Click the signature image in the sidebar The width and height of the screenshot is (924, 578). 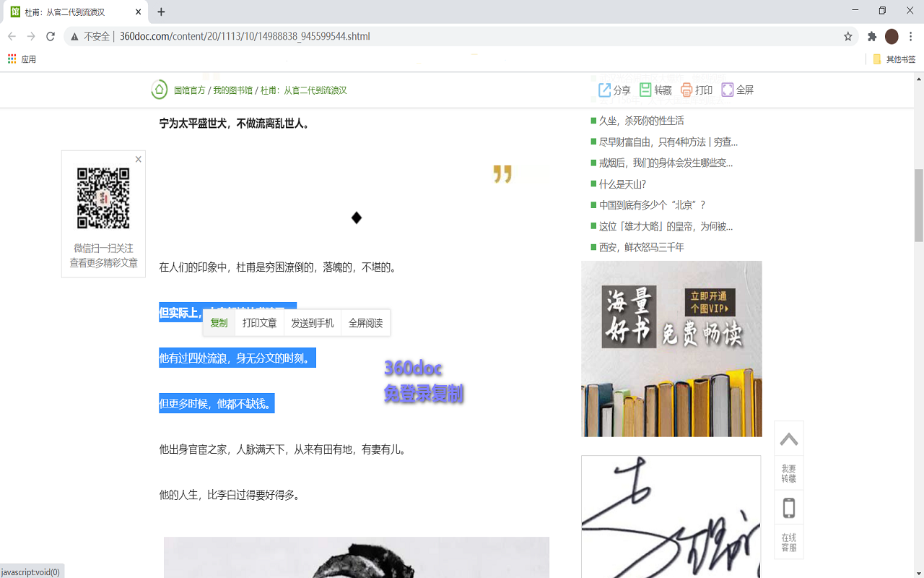[x=671, y=517]
